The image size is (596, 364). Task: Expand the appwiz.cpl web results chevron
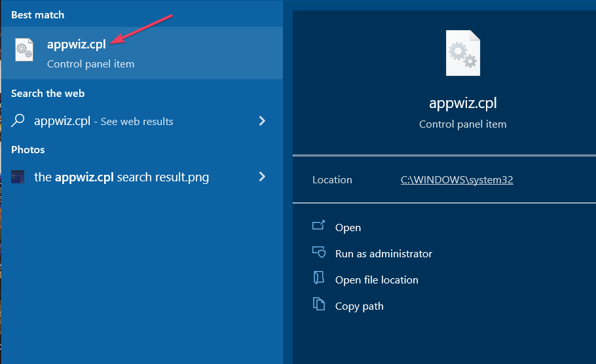tap(262, 121)
